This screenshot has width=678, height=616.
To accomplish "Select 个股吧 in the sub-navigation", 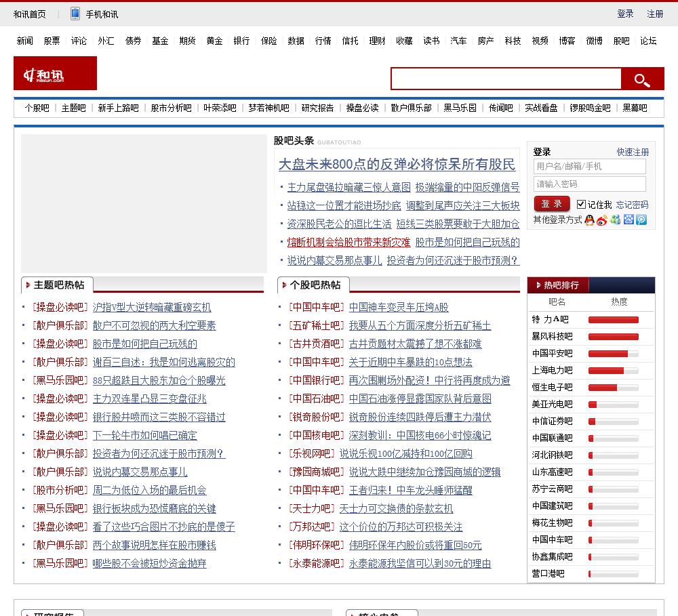I will click(37, 108).
